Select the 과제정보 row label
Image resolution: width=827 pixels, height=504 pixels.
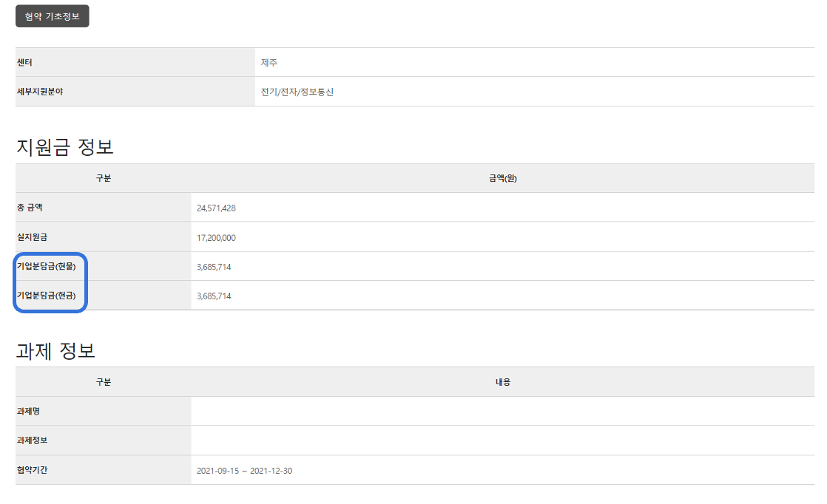tap(32, 440)
